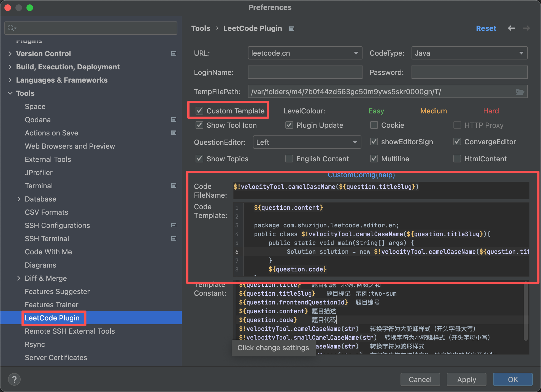Click the back arrow next to Reset
This screenshot has width=541, height=392.
click(512, 28)
